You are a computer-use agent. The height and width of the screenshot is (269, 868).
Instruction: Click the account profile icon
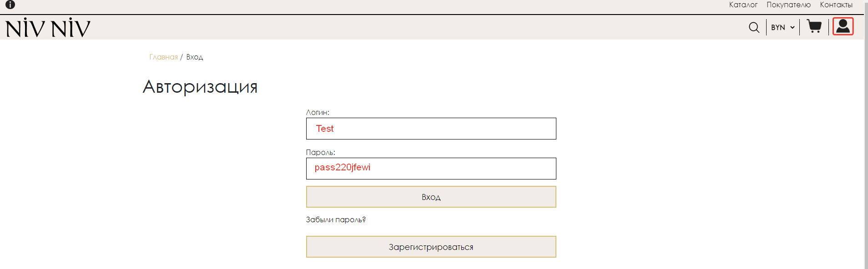[844, 26]
